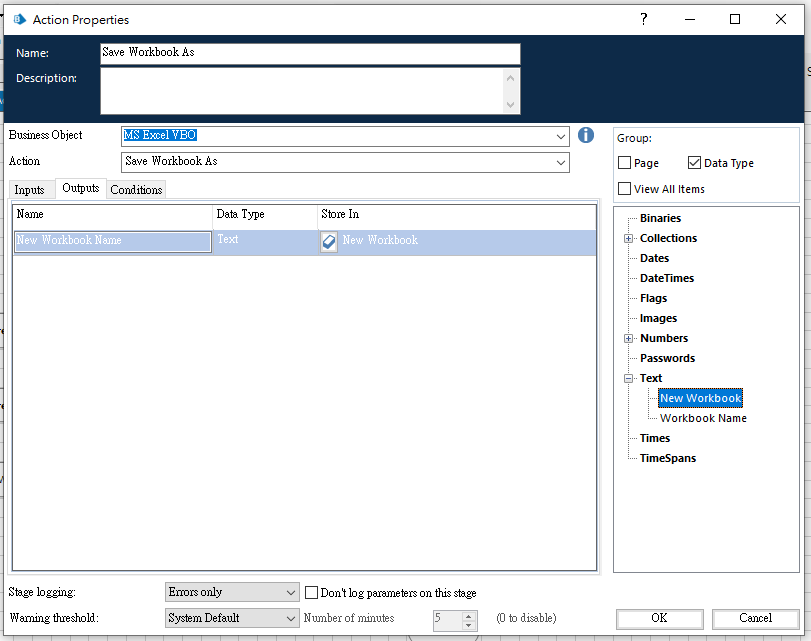Click the OK button
The height and width of the screenshot is (641, 811).
659,618
